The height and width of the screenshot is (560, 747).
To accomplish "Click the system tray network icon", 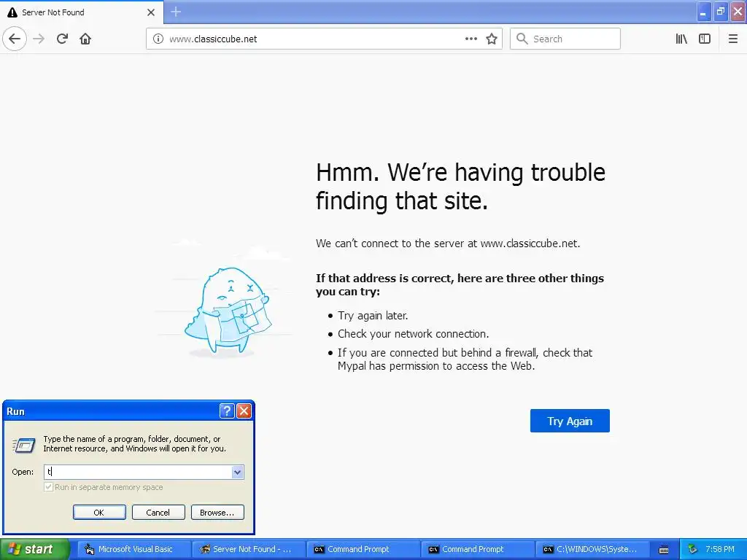I will tap(692, 549).
